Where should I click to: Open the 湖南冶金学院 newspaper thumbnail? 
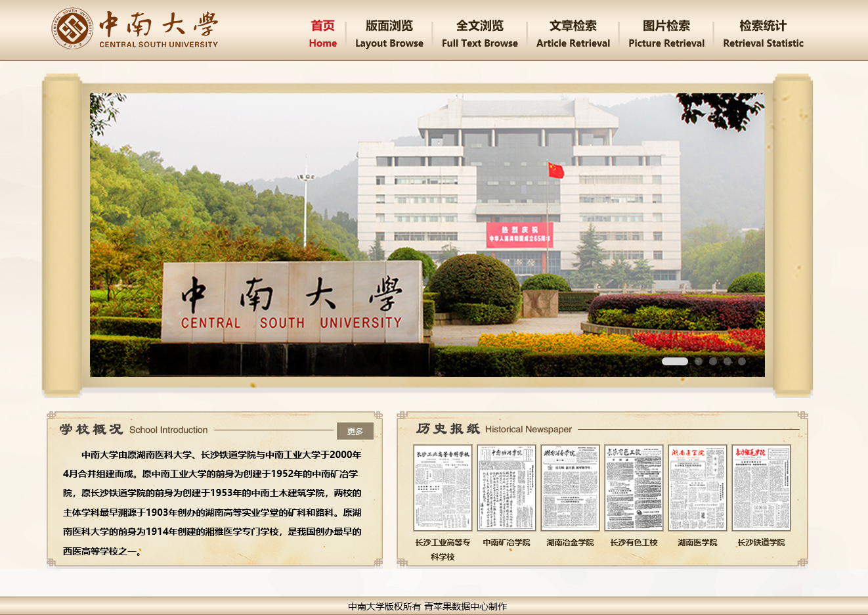570,488
